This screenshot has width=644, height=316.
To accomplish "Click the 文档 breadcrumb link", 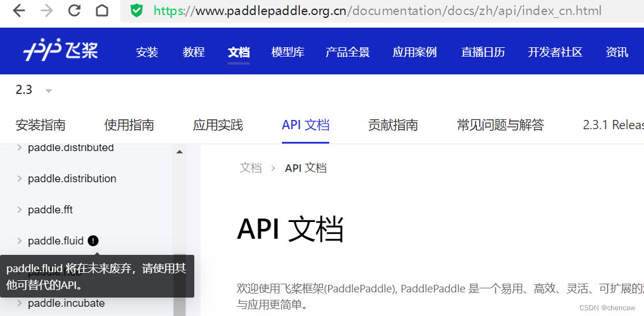I will (251, 168).
